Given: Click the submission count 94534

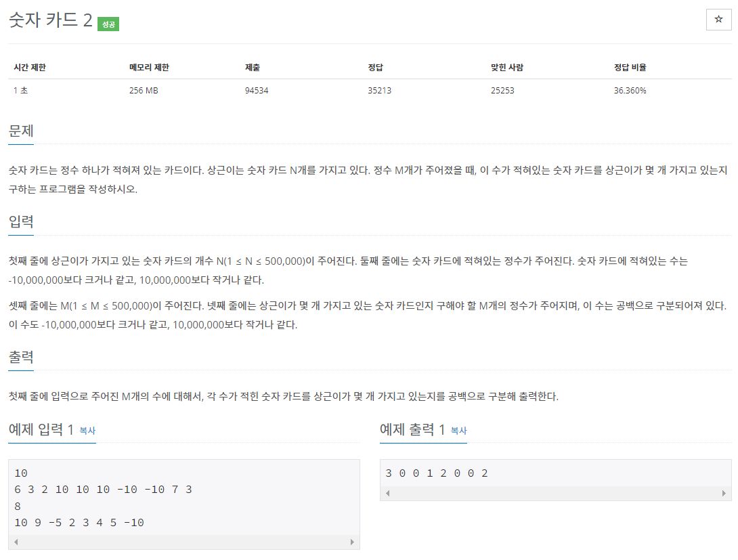Looking at the screenshot, I should point(257,90).
